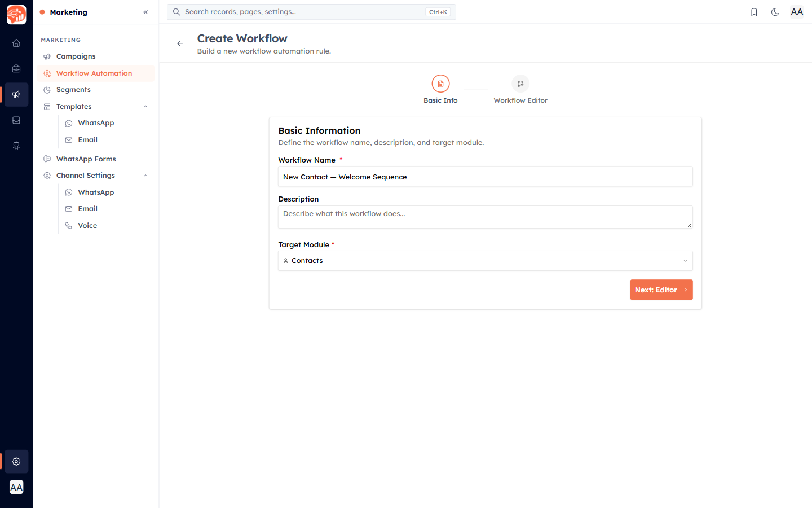Click the Workflow Automation gear icon
Screen dimensions: 812x508
tap(47, 73)
